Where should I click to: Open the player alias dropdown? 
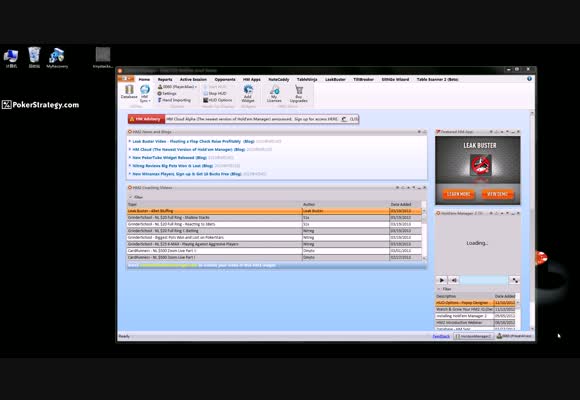pos(177,87)
